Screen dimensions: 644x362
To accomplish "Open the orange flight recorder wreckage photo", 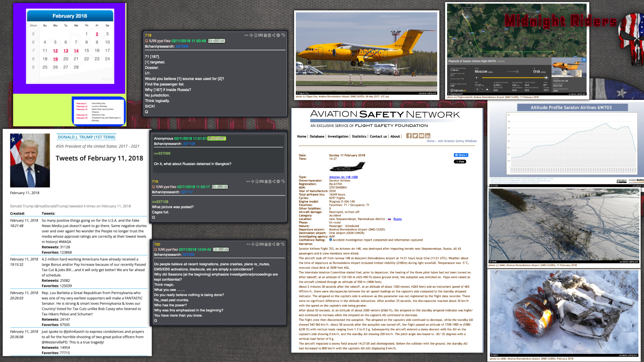I will click(x=564, y=313).
